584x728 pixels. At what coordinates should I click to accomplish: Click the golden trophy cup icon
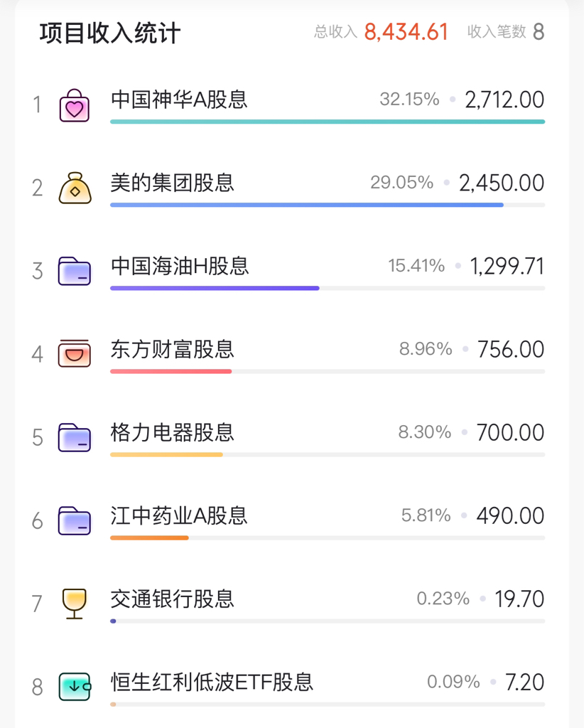point(74,604)
